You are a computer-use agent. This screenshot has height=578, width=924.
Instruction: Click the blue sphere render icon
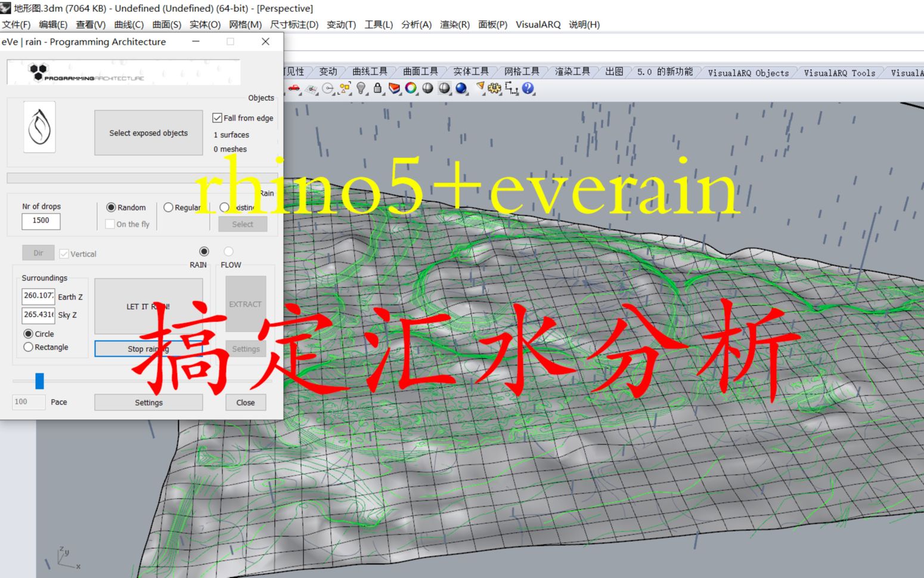coord(461,88)
